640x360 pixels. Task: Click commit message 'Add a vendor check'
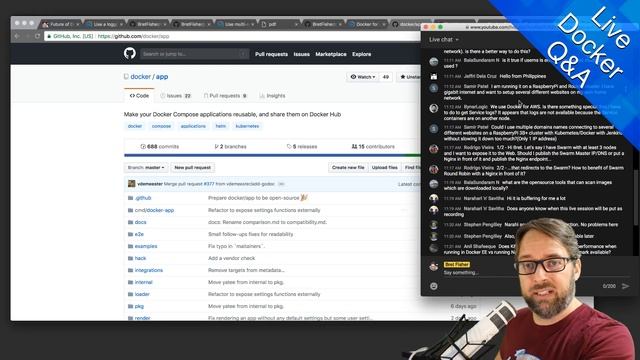coord(231,258)
